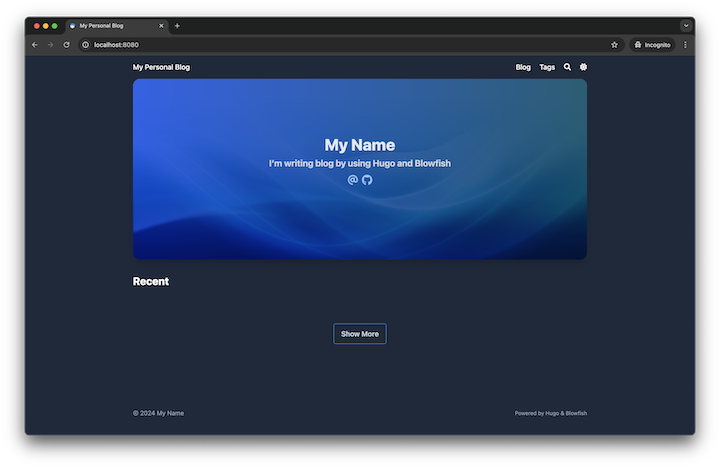Bookmark this page with the star icon
The width and height of the screenshot is (720, 468).
pos(614,45)
